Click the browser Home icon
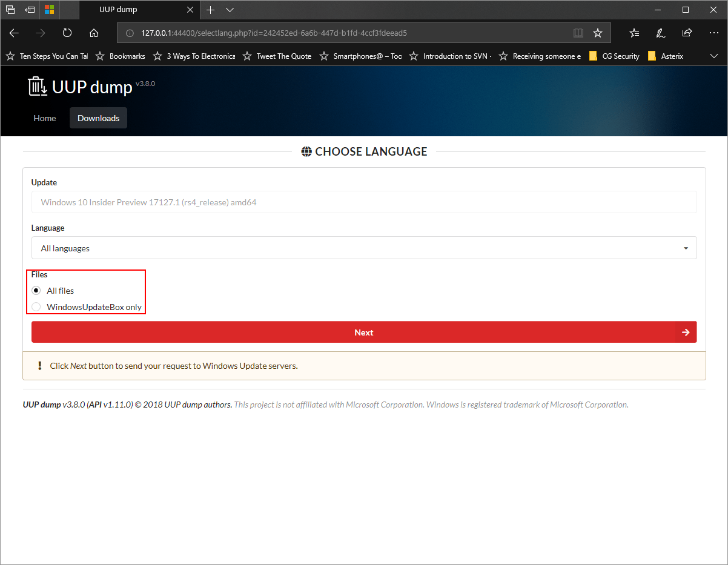 click(x=93, y=33)
